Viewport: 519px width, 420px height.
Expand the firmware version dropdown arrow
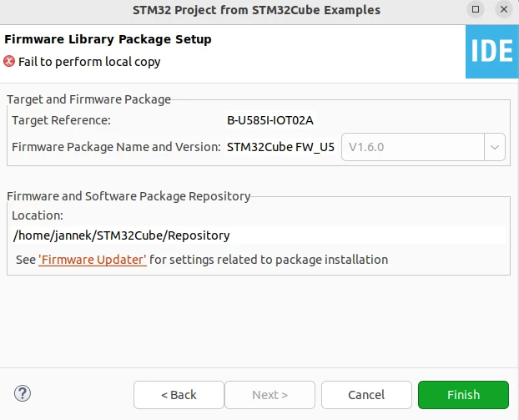495,147
